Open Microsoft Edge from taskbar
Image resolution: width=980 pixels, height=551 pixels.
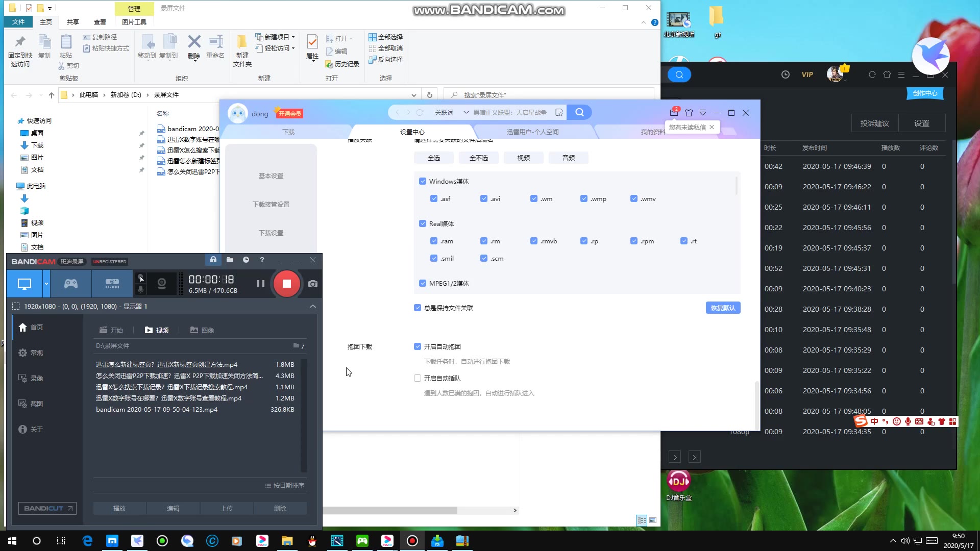[87, 541]
